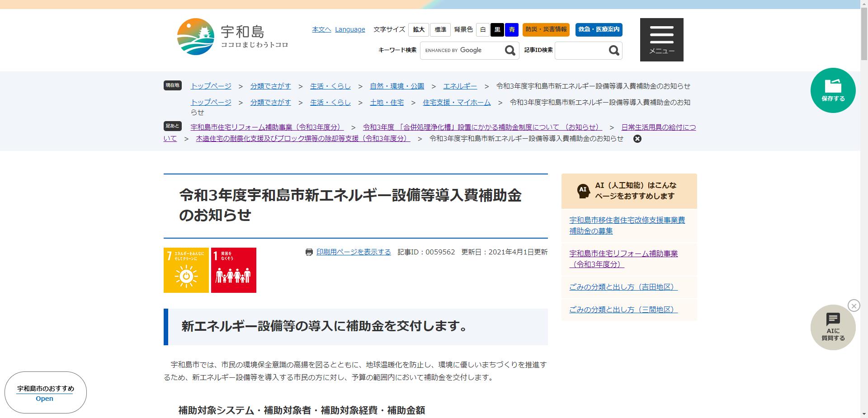This screenshot has width=868, height=418.
Task: Dismiss the AI chat bubble with X
Action: [854, 305]
